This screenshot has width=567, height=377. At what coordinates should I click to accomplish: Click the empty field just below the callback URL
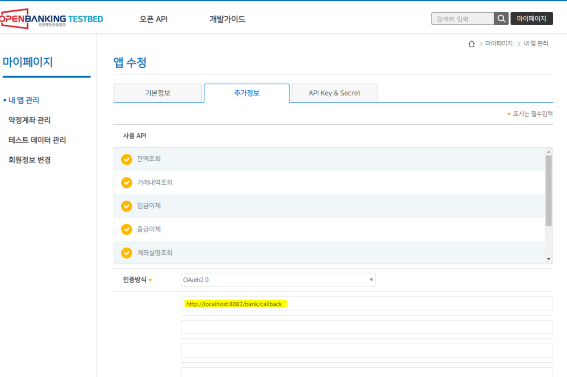tap(367, 327)
